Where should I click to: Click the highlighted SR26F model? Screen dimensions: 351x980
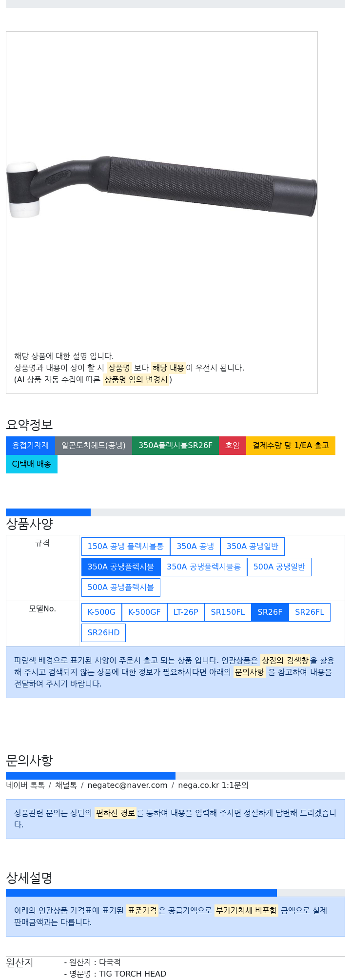[x=270, y=612]
